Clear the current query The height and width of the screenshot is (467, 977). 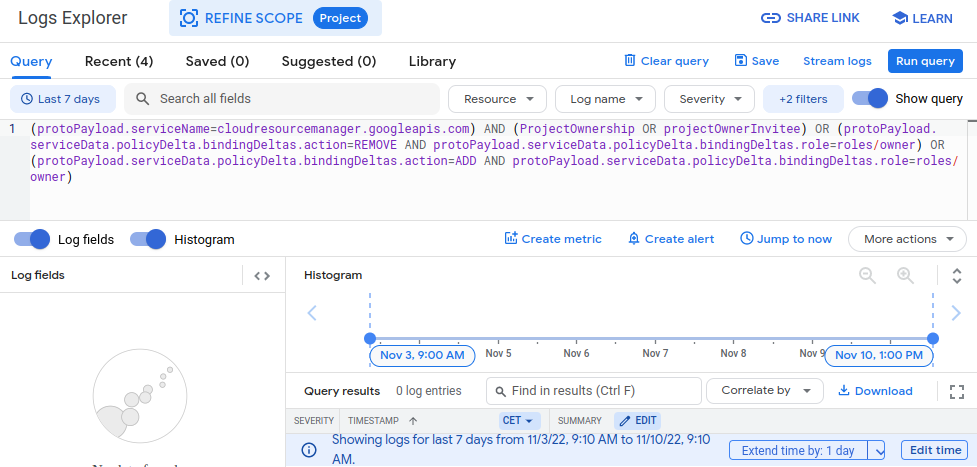point(666,61)
